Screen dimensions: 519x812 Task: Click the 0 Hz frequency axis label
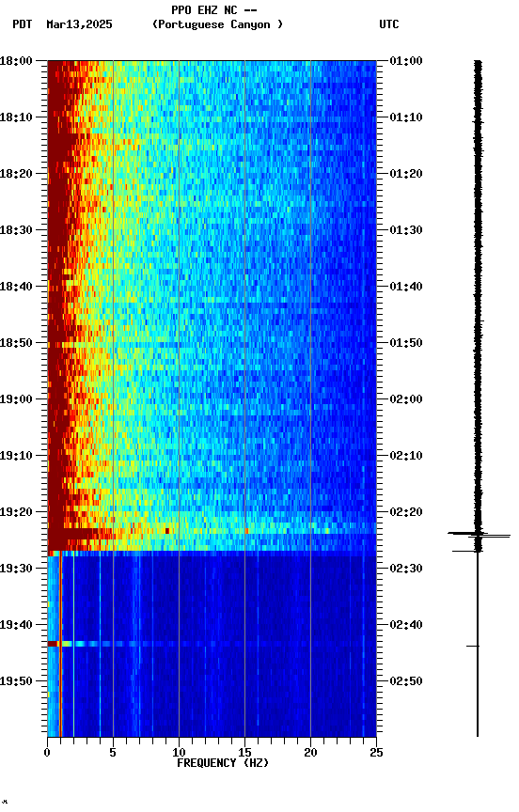(48, 753)
